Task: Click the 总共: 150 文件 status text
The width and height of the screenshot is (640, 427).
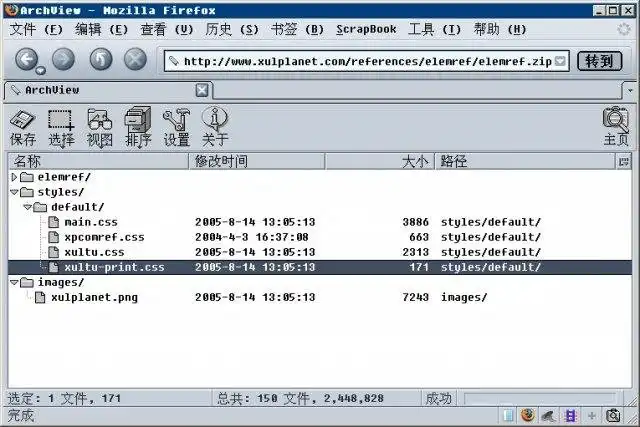Action: 300,398
